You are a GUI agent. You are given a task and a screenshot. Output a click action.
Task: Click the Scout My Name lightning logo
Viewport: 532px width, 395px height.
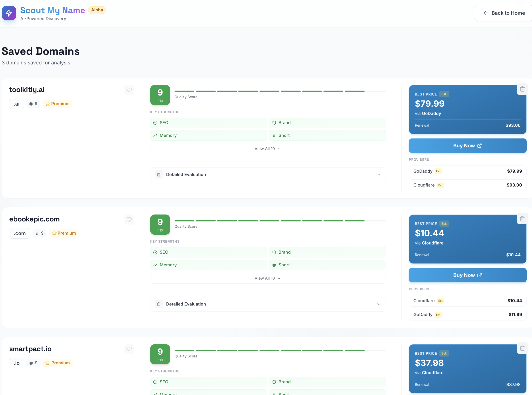9,13
